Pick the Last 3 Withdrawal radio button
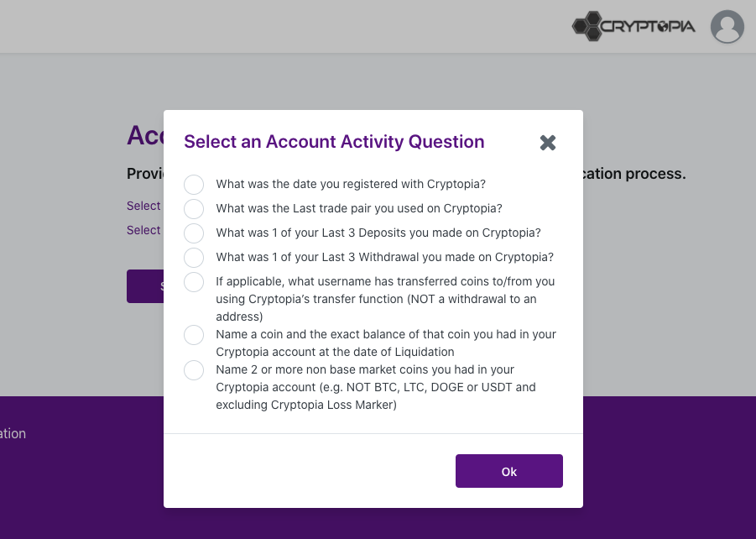Screen dimensions: 756x539 click(194, 258)
